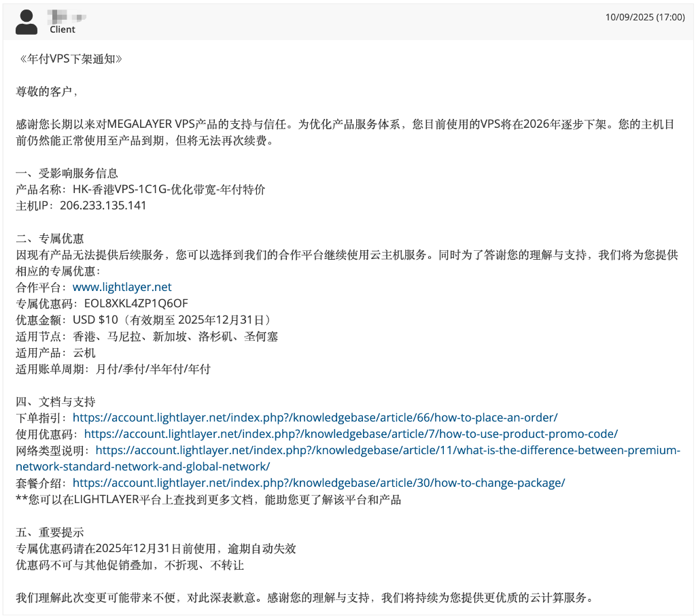Click the message timestamp 10/09/2025 (17:00)
The image size is (696, 616).
[x=645, y=17]
